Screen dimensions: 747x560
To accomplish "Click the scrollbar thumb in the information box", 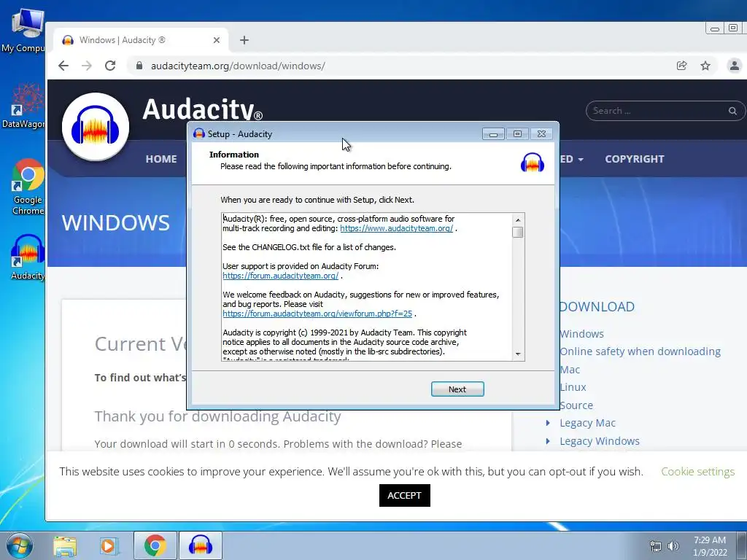I will 518,233.
